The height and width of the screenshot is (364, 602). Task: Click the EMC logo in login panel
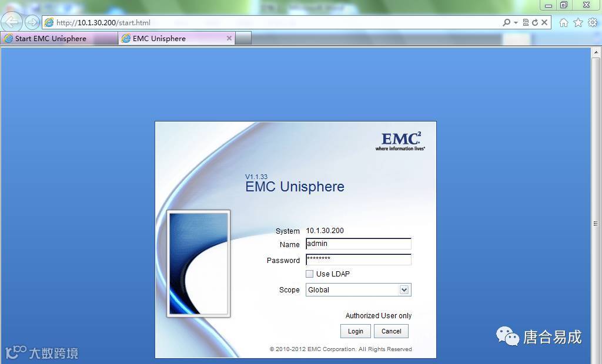(400, 141)
